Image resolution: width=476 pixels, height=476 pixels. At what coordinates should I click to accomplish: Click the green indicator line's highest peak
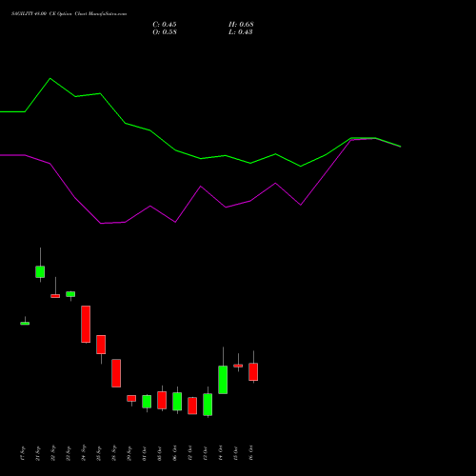click(x=50, y=78)
